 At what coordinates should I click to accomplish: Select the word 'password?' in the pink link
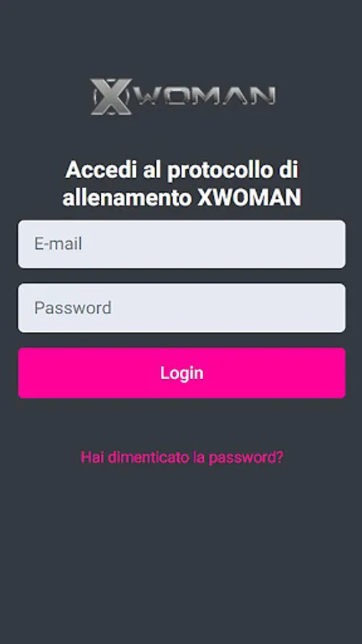coord(246,458)
